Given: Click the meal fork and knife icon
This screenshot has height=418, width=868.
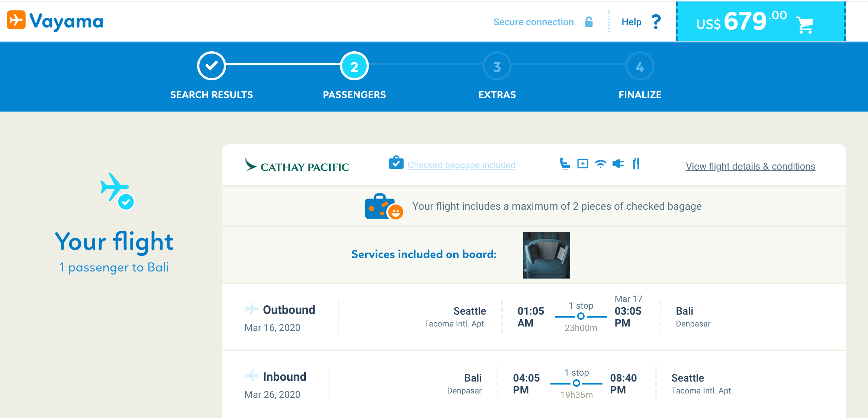Looking at the screenshot, I should [636, 164].
